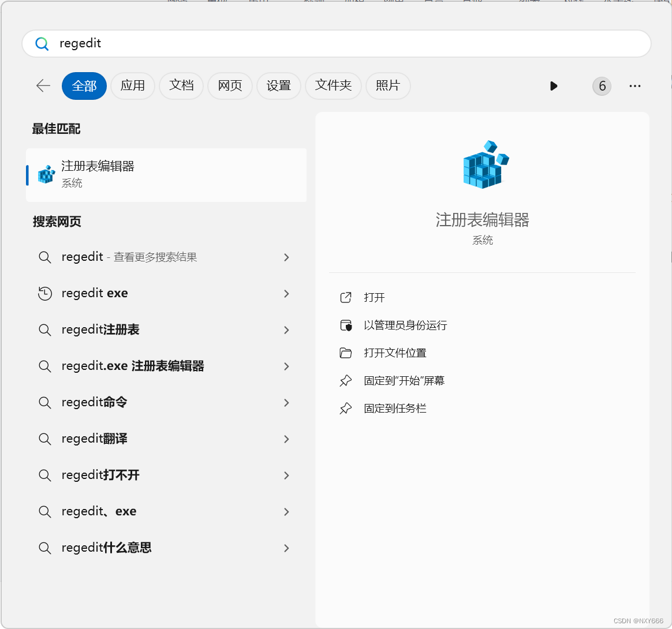672x629 pixels.
Task: Choose 固定到"开始"屏幕
Action: tap(404, 380)
